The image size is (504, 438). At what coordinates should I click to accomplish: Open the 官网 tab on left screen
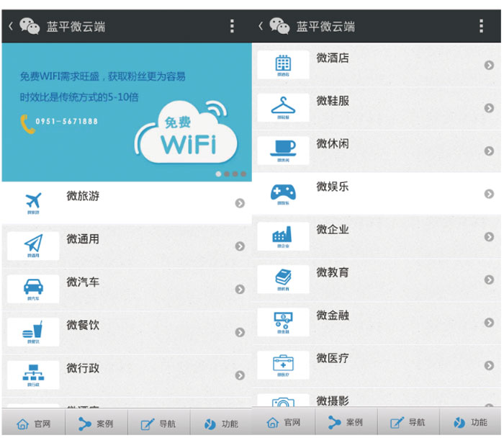pyautogui.click(x=33, y=423)
